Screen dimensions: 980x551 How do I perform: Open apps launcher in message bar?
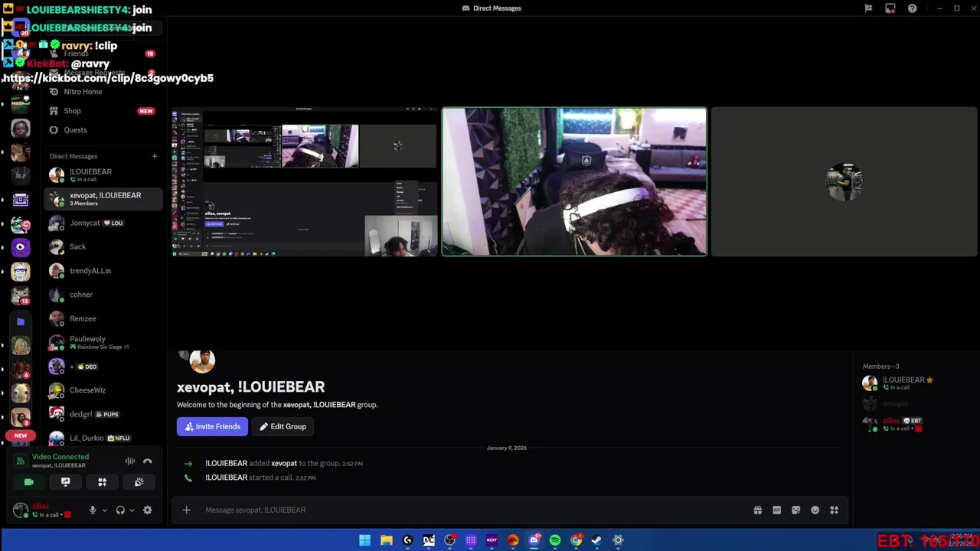tap(835, 510)
